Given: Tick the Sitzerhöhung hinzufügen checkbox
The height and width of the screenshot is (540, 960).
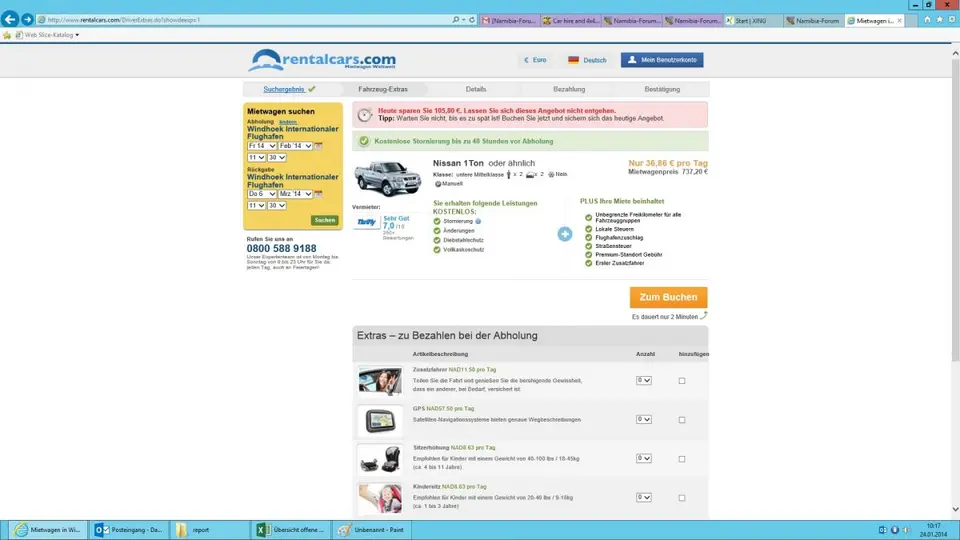Looking at the screenshot, I should pos(681,459).
